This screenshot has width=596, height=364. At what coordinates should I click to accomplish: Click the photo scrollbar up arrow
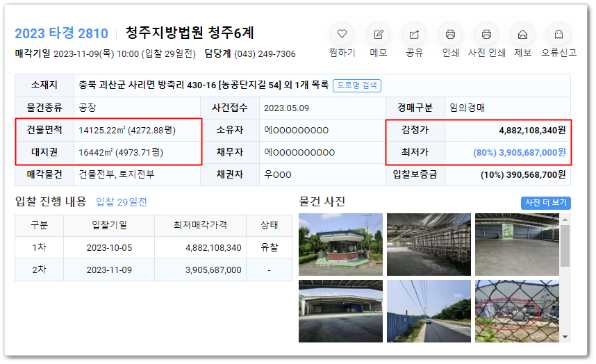(x=565, y=220)
